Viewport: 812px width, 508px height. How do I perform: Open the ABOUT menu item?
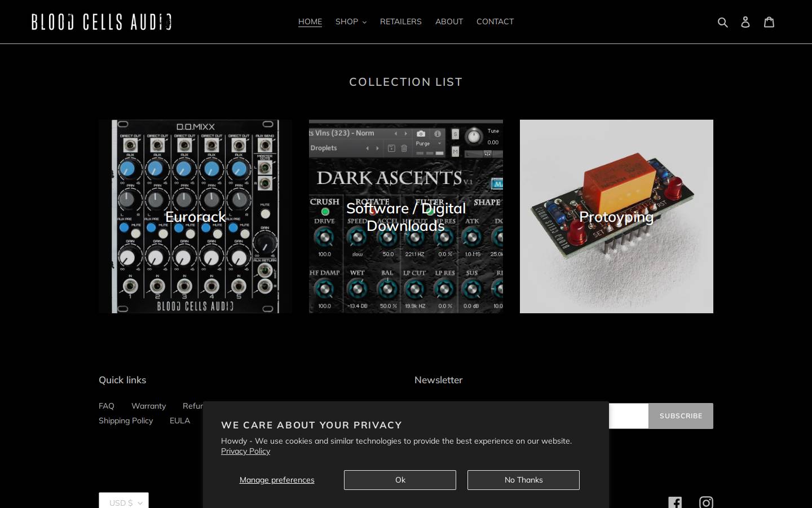449,21
